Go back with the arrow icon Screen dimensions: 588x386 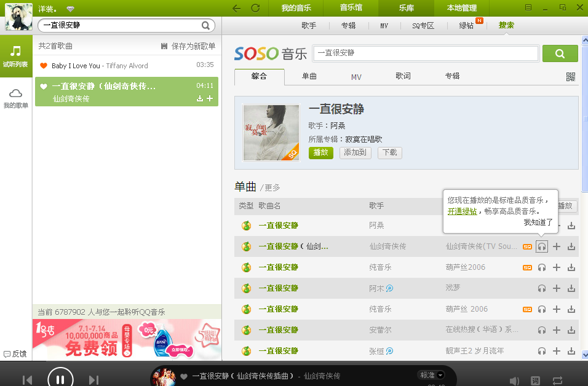coord(237,8)
